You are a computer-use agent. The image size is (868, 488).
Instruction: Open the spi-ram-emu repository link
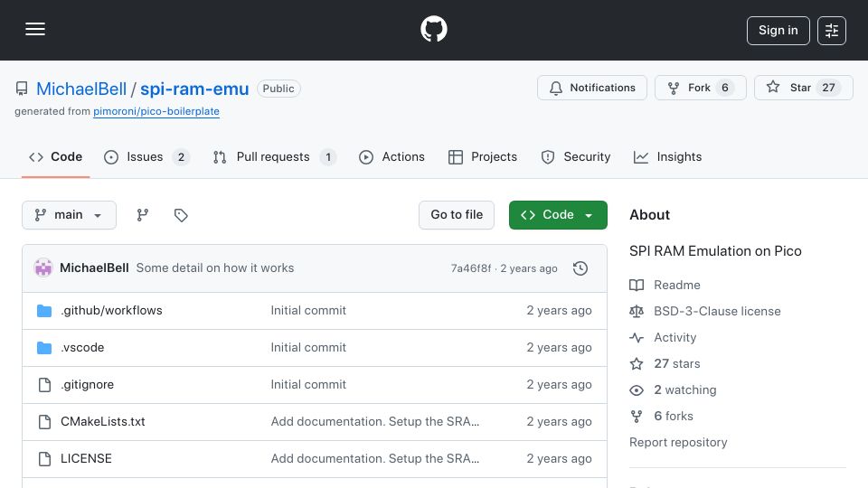pos(194,89)
